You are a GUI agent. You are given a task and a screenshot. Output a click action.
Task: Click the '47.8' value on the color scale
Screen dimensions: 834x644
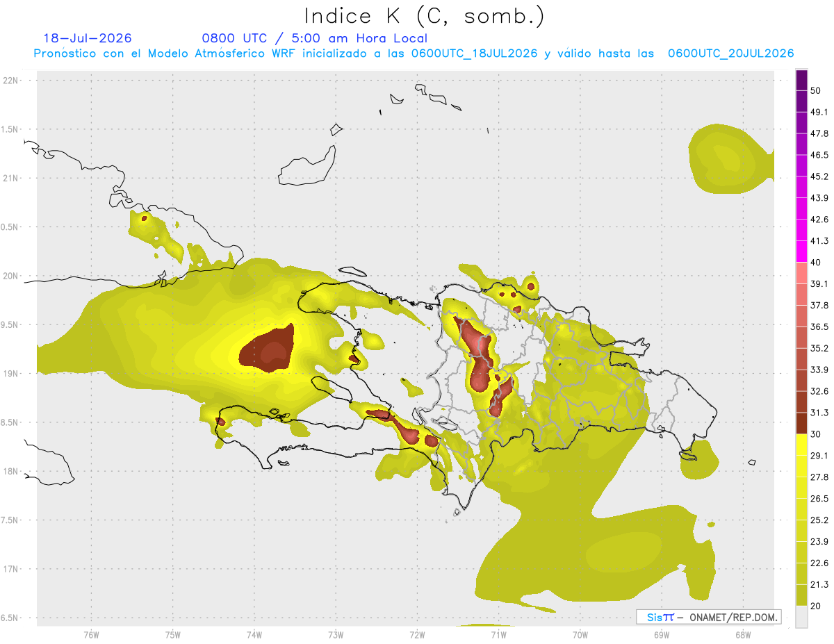[819, 133]
